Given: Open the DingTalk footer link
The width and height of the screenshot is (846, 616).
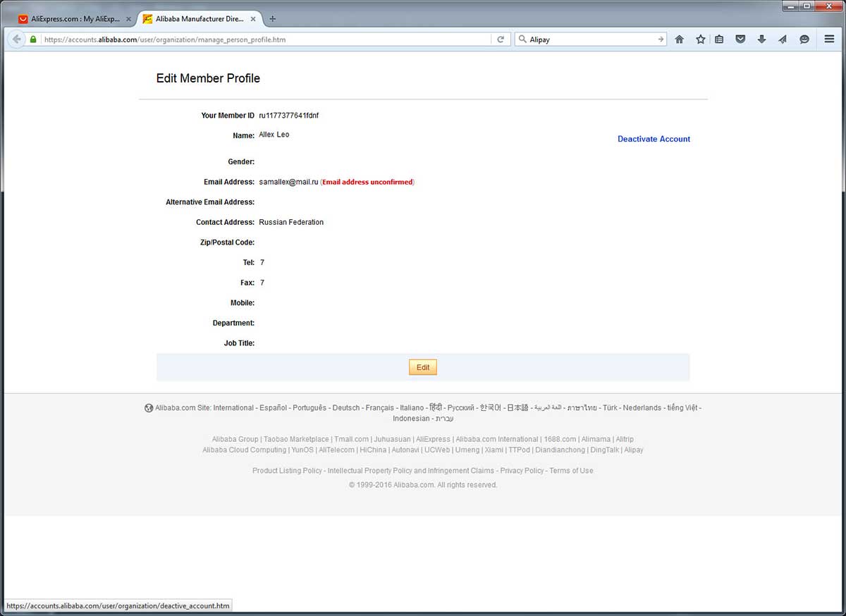Looking at the screenshot, I should click(x=604, y=450).
